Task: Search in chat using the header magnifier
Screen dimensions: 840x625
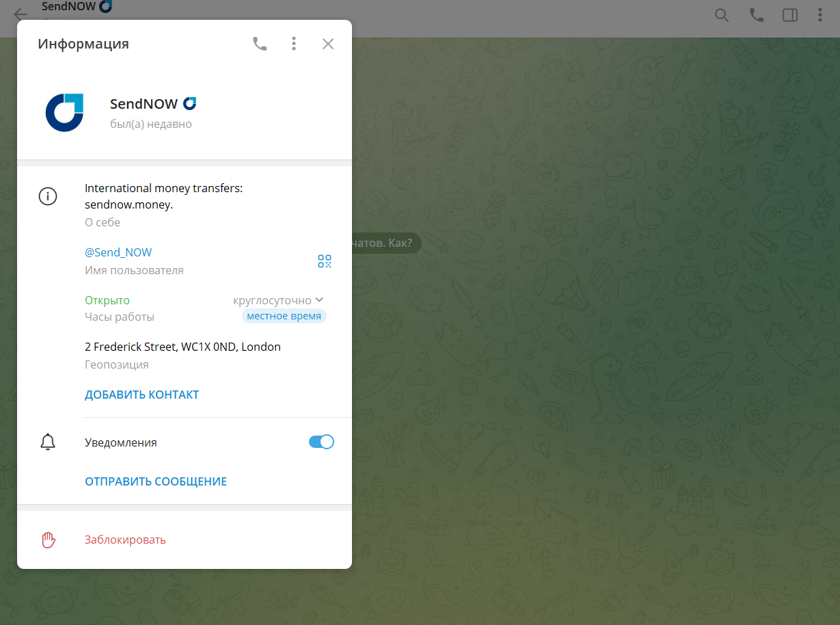Action: pos(722,14)
